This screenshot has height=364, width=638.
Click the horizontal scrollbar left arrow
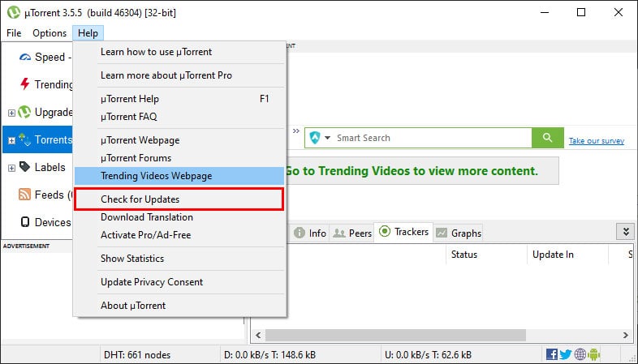pyautogui.click(x=258, y=335)
